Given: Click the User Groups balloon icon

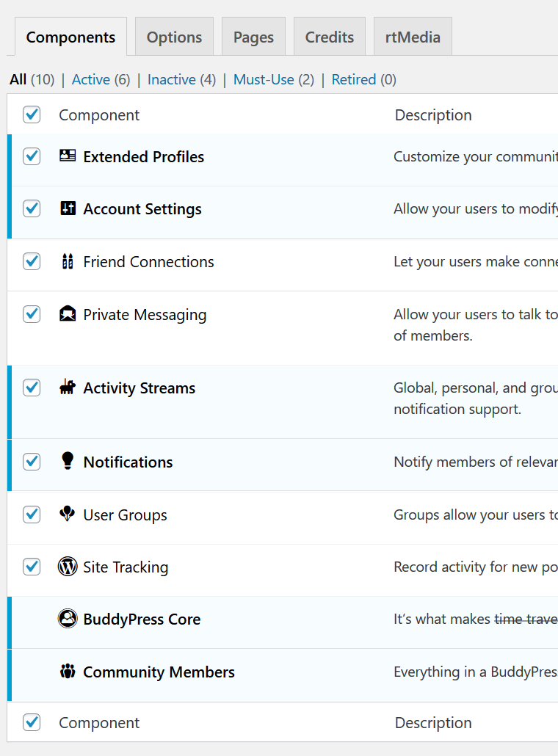Looking at the screenshot, I should coord(68,514).
